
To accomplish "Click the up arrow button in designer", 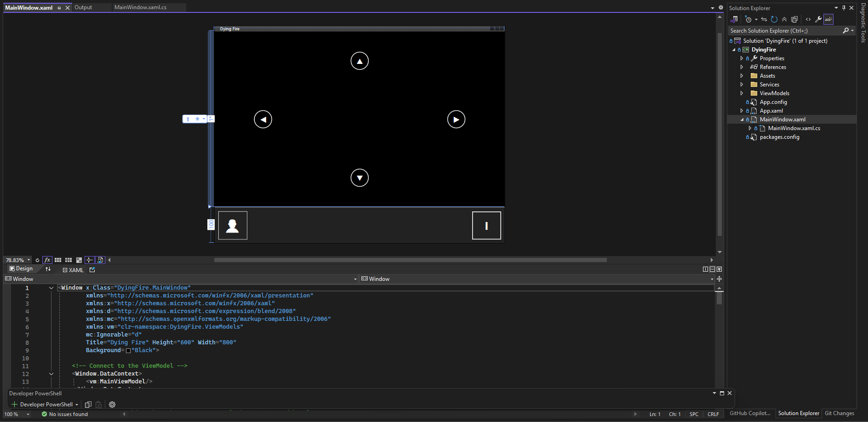I will point(360,61).
